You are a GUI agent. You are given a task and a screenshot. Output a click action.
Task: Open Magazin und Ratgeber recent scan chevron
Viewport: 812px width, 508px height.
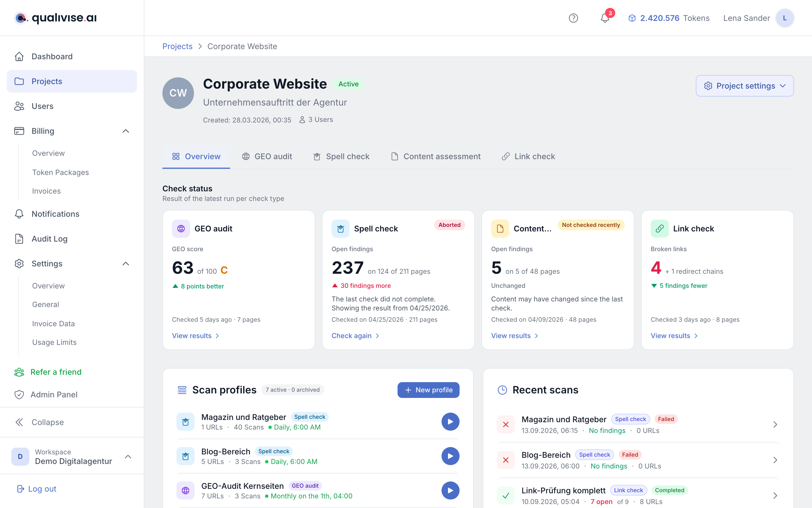[x=775, y=425]
